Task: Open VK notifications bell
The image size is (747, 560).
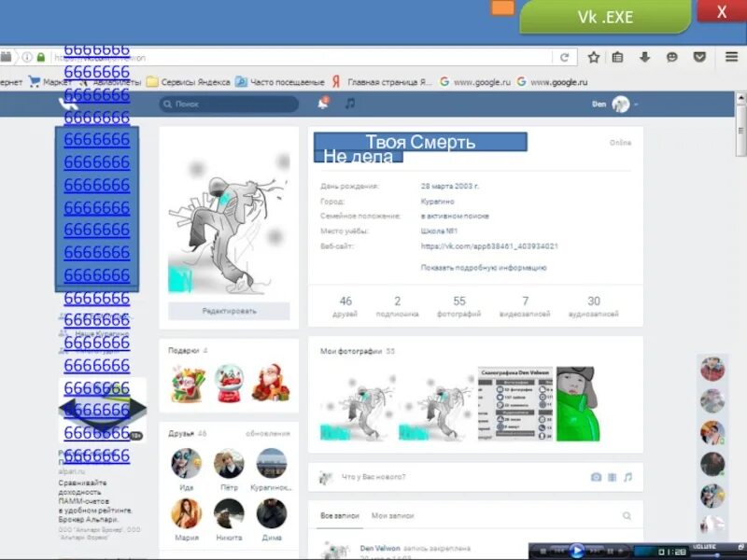Action: (x=323, y=103)
